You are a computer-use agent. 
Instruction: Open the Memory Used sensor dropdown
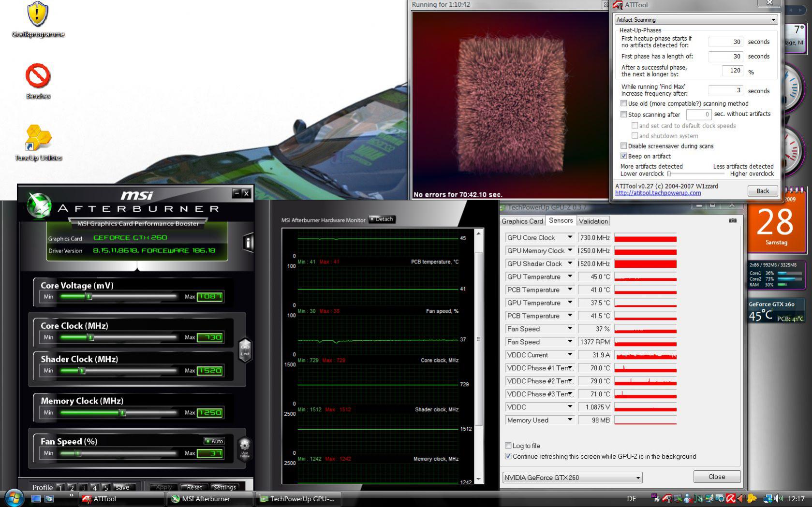pyautogui.click(x=570, y=420)
